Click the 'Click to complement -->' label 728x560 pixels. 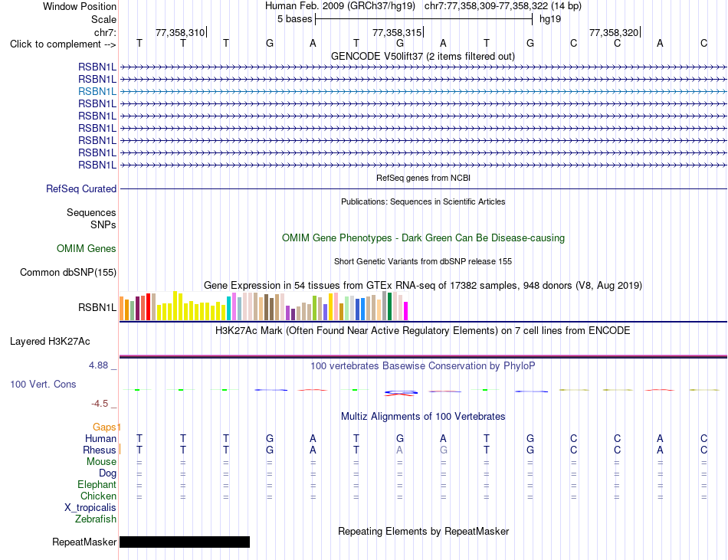pos(63,44)
